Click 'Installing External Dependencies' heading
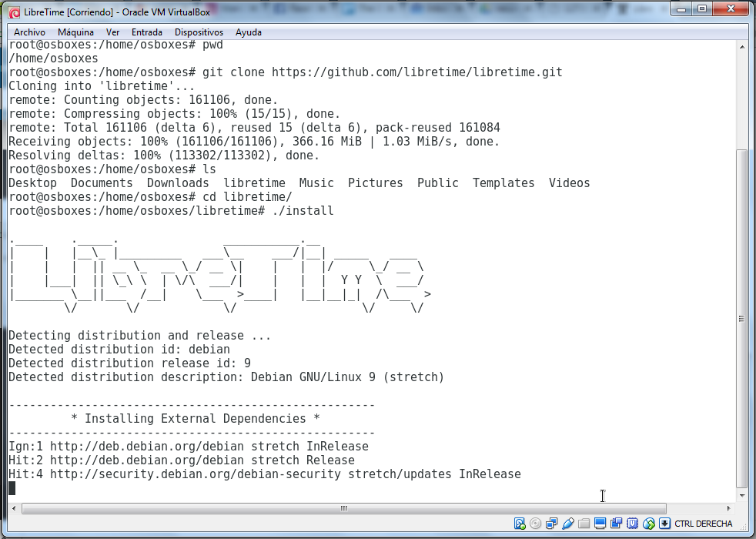The height and width of the screenshot is (539, 756). coord(196,418)
